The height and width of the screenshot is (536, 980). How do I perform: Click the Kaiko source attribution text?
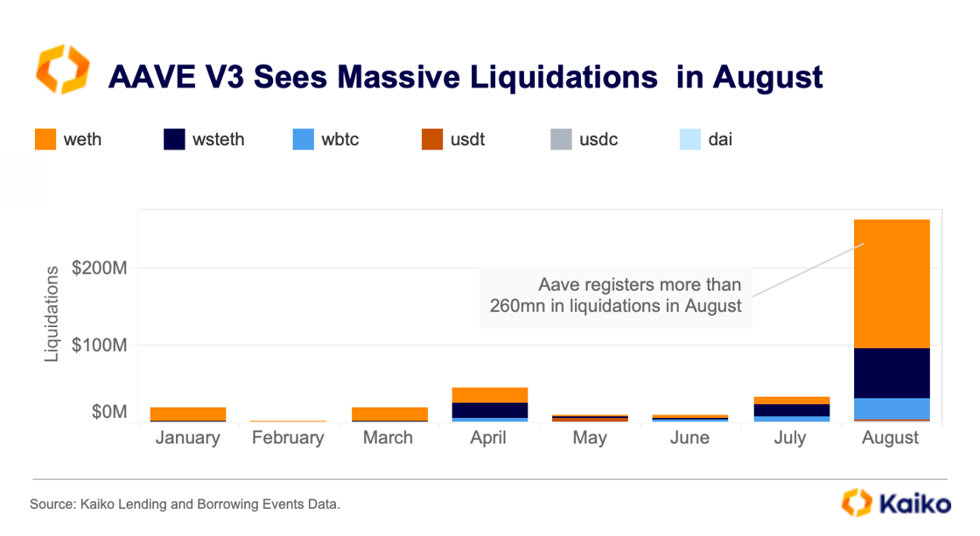[x=185, y=505]
